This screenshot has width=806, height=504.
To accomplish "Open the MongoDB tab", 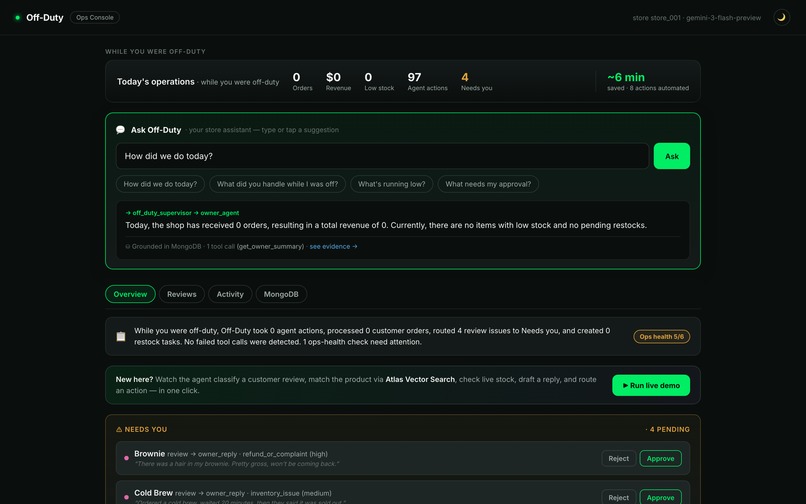I will click(x=281, y=294).
